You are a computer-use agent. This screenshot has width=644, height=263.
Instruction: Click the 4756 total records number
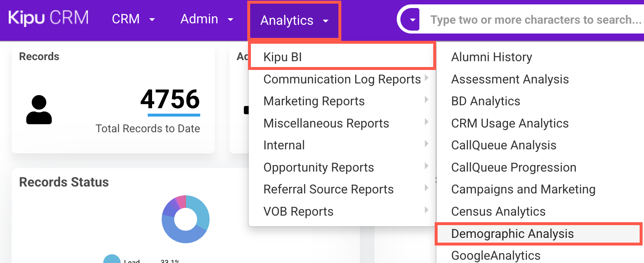[170, 99]
